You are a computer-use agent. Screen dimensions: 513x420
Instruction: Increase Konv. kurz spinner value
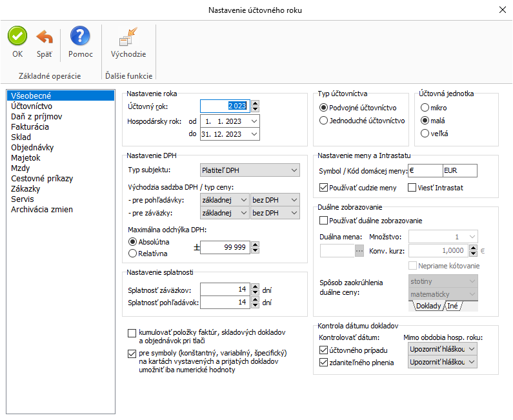click(473, 248)
